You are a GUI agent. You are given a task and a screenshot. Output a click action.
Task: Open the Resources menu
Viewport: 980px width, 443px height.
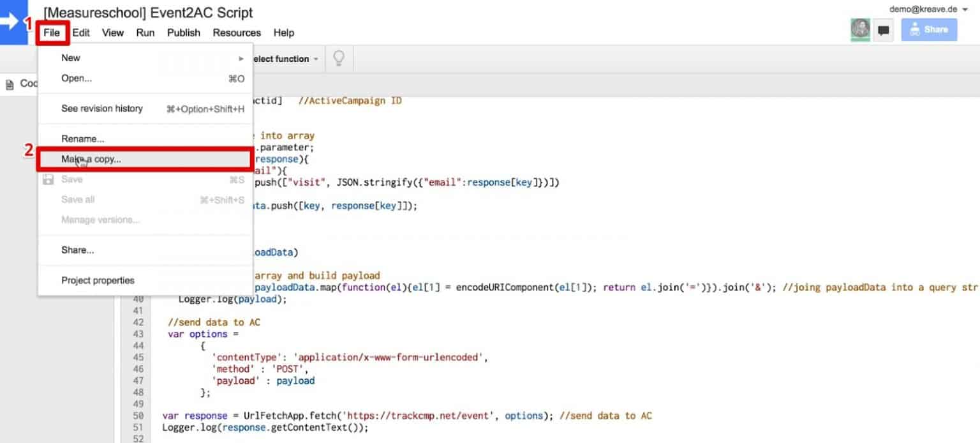click(236, 33)
